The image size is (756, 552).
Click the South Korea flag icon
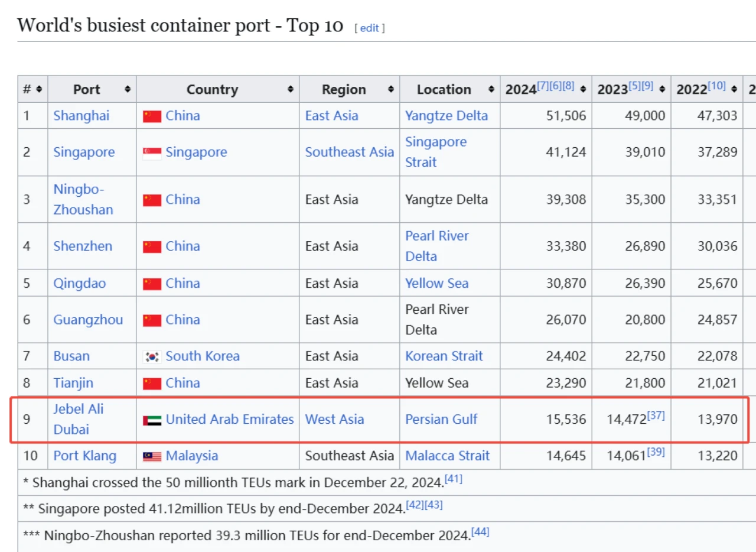click(x=152, y=357)
